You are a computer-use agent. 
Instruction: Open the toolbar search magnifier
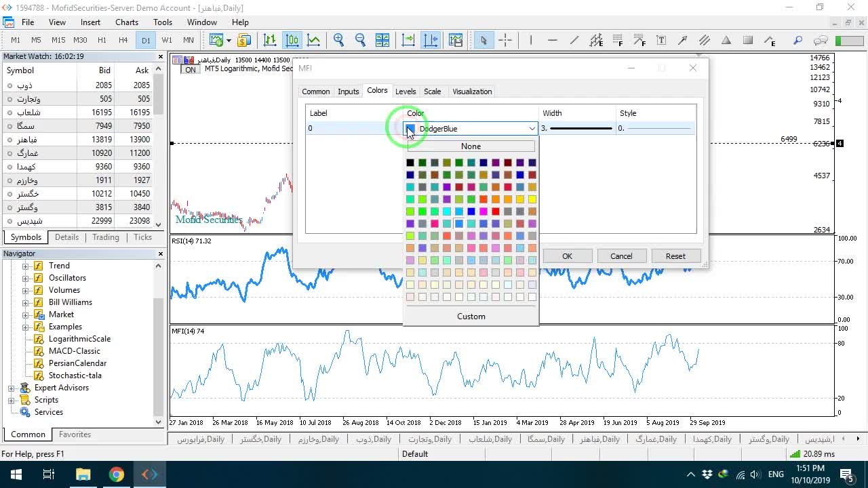pos(798,40)
